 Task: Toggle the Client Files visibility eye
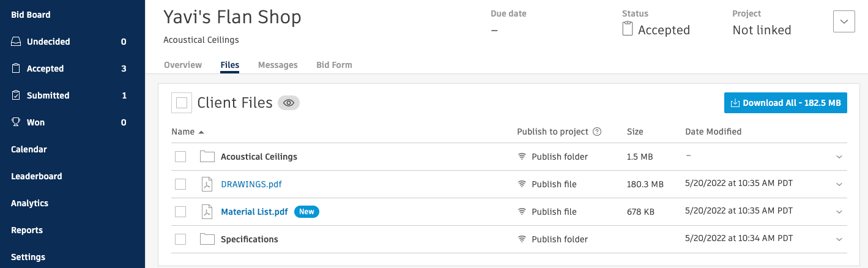pyautogui.click(x=289, y=103)
